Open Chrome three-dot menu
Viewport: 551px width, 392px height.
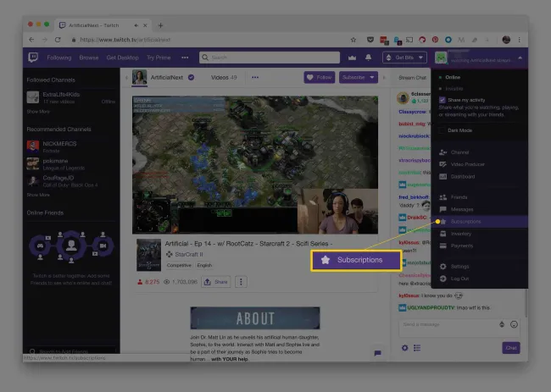[x=520, y=40]
